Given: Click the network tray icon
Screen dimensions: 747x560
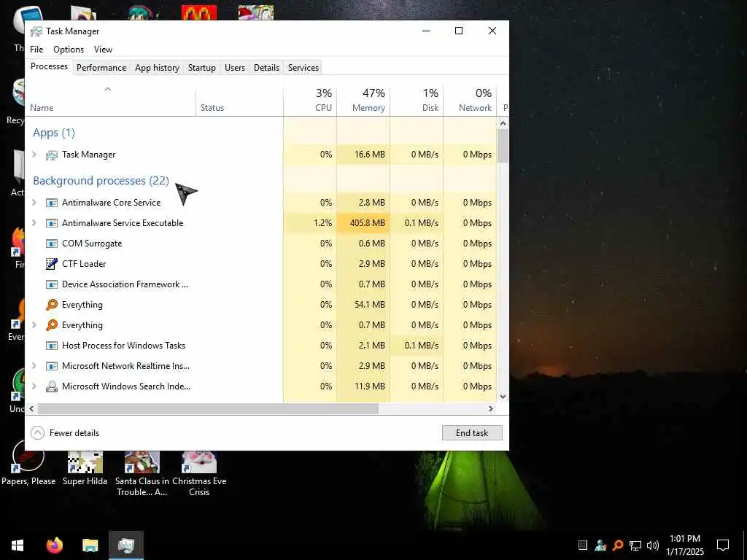Looking at the screenshot, I should [635, 545].
